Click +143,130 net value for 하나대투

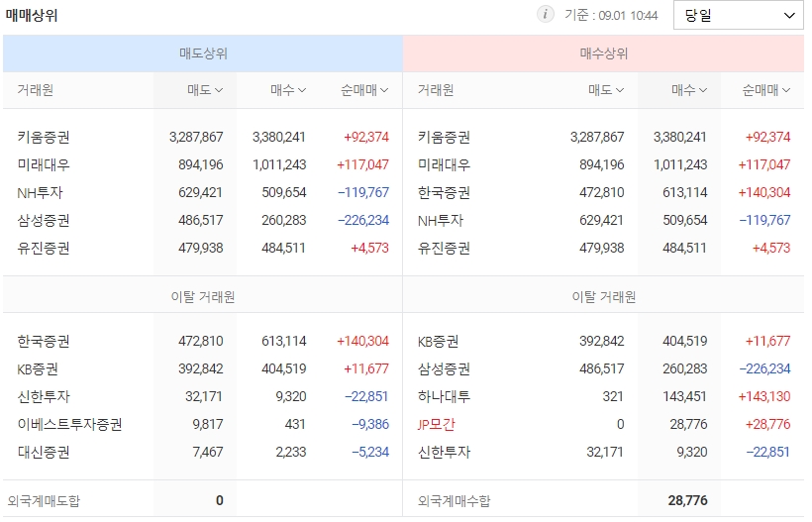point(764,396)
